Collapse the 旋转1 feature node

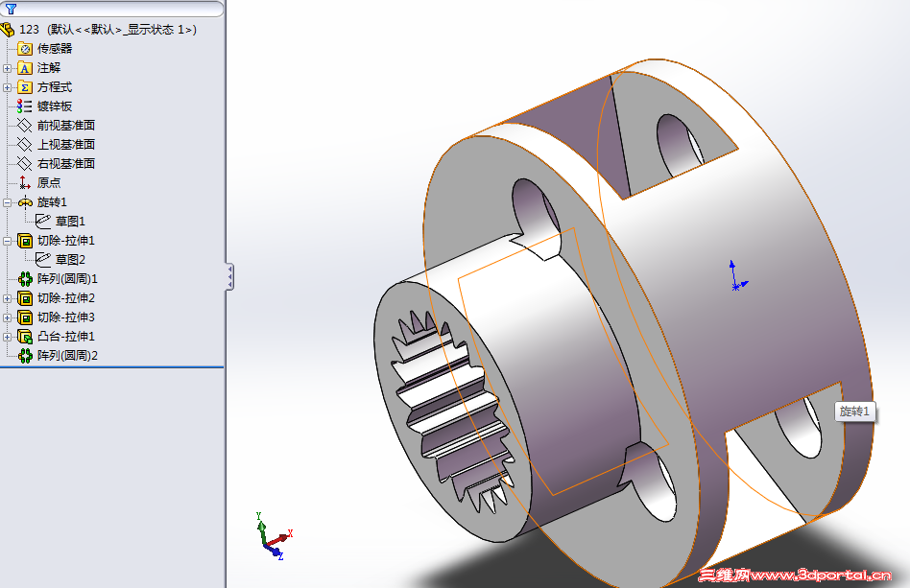[x=7, y=202]
